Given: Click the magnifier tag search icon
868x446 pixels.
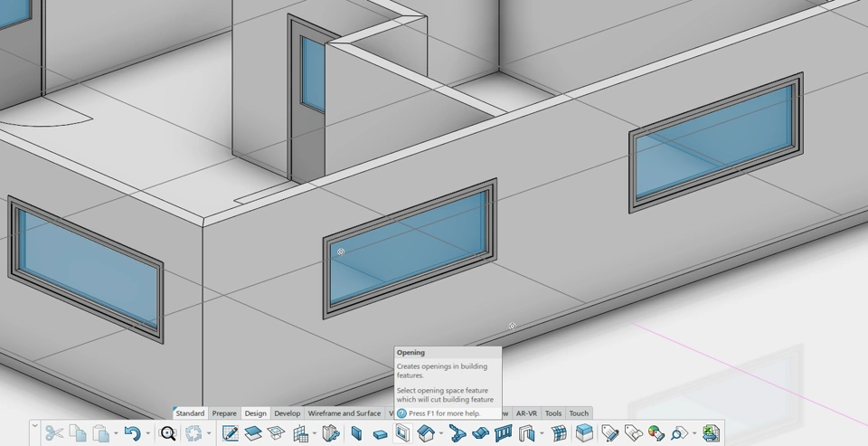Looking at the screenshot, I should (679, 432).
